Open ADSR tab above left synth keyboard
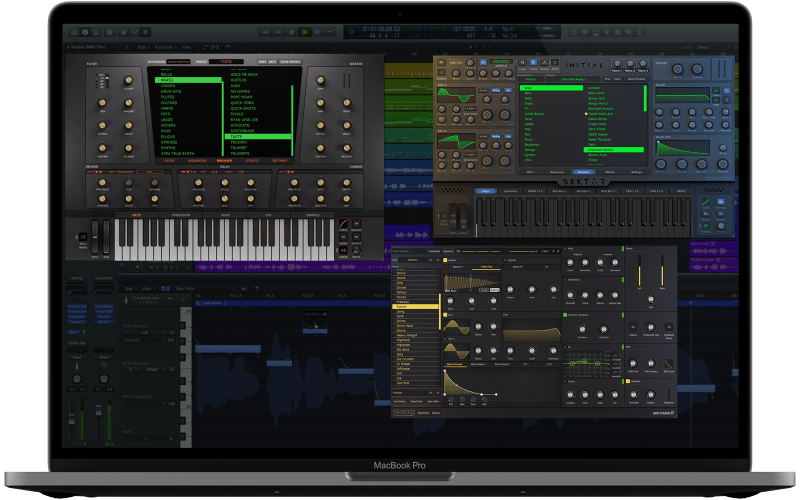800x500 pixels. (224, 215)
